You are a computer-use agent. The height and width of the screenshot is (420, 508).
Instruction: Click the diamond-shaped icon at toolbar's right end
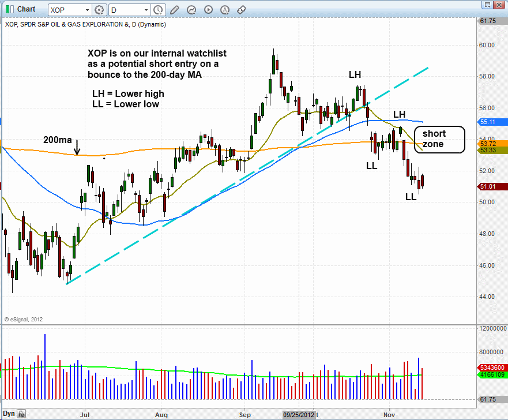point(241,10)
